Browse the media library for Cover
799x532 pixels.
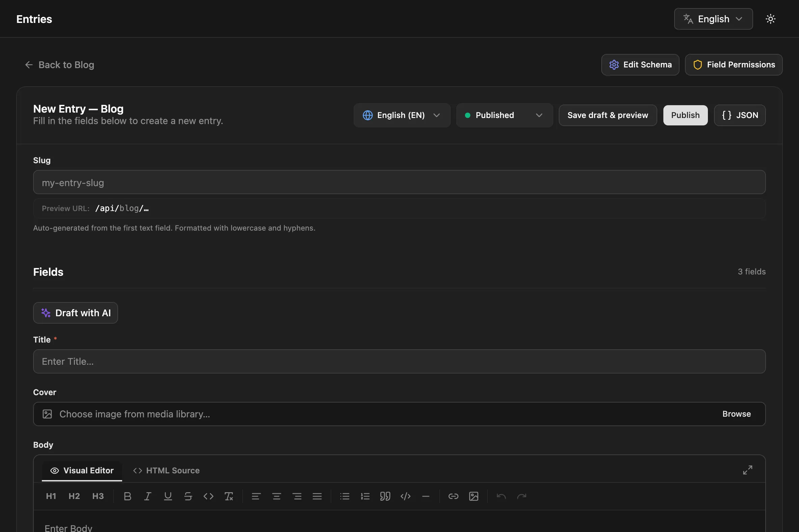[736, 414]
